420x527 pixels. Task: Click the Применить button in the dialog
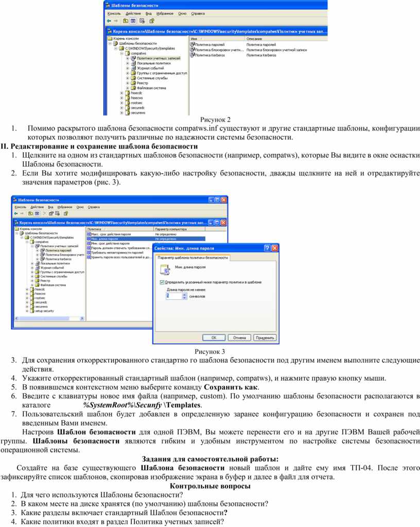tap(265, 338)
